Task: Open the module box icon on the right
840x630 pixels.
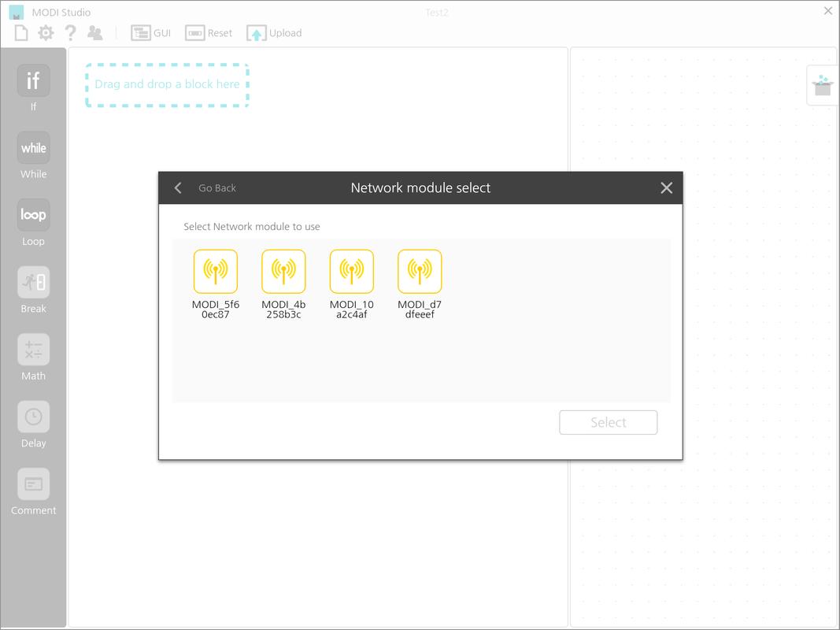Action: point(823,85)
